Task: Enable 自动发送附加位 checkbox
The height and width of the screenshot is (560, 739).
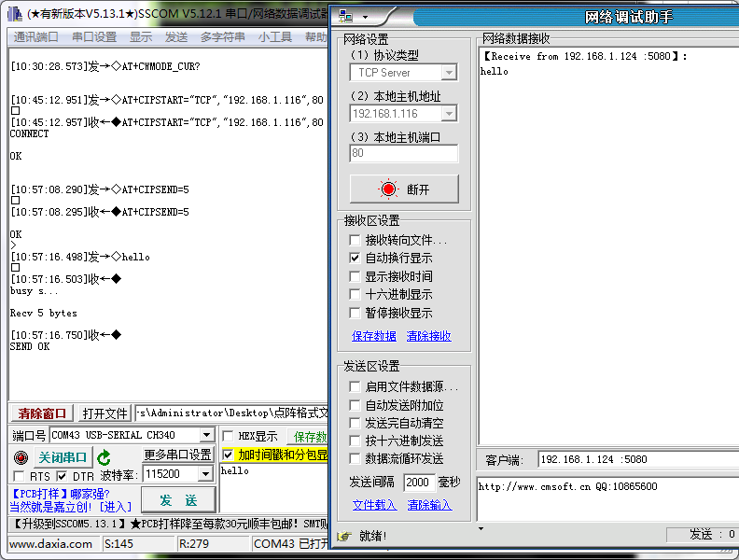Action: tap(355, 405)
